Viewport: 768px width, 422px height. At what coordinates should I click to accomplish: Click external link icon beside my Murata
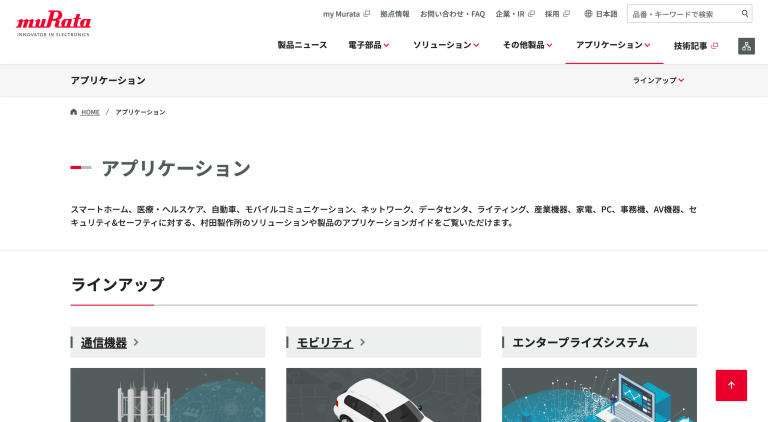point(366,14)
